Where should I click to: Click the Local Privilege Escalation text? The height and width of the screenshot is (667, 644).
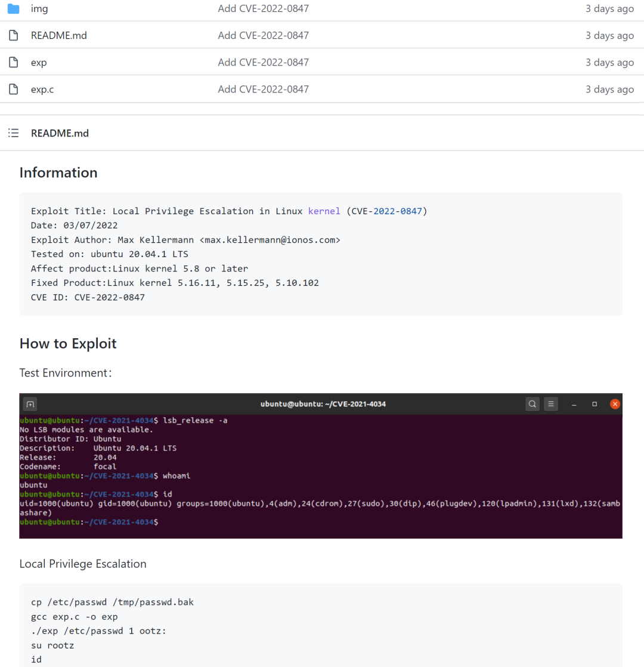83,564
